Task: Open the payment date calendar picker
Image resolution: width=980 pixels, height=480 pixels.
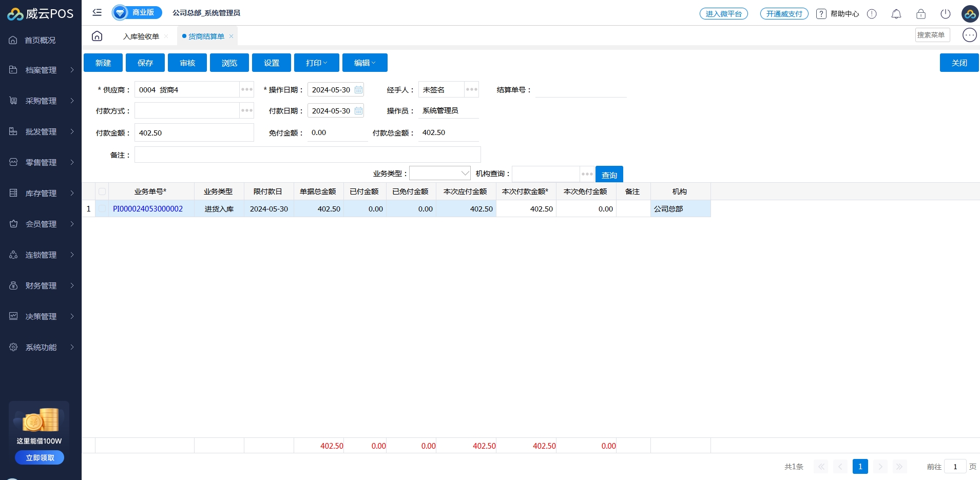Action: click(x=358, y=111)
